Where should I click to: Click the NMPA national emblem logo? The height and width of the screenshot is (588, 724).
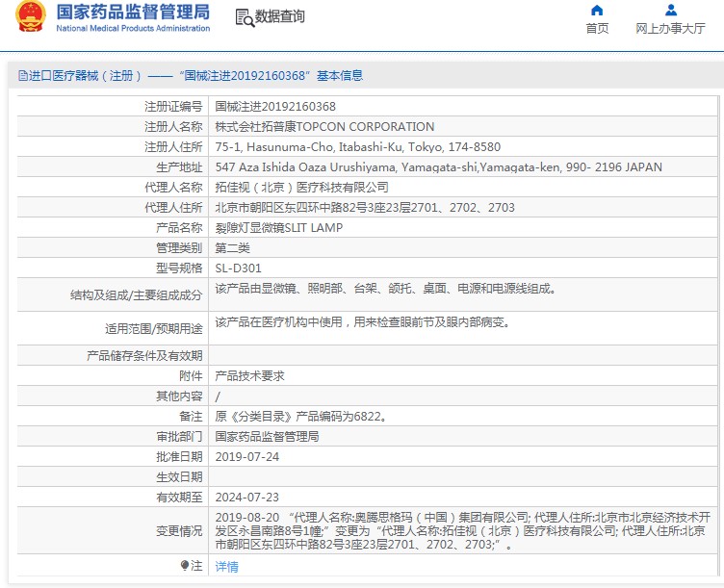pyautogui.click(x=31, y=16)
